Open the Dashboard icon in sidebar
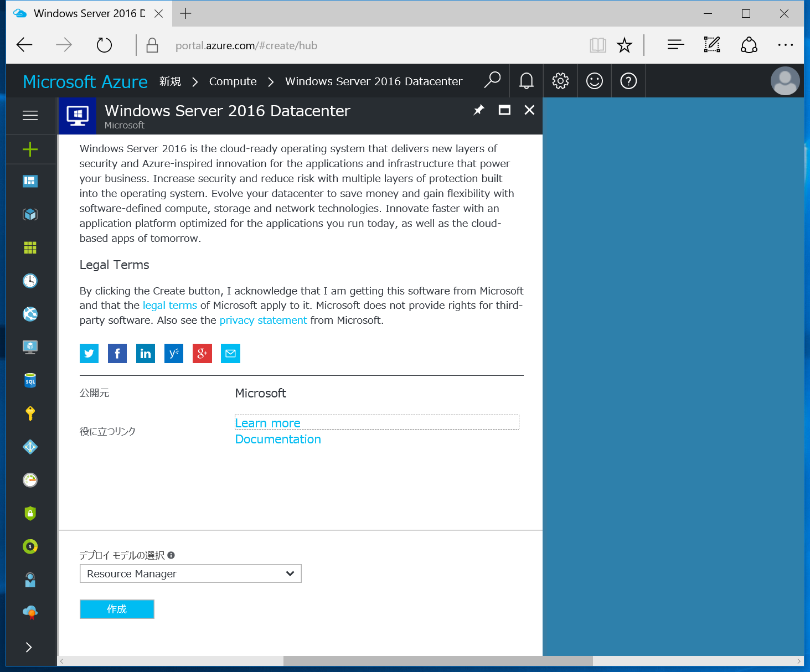Screen dimensions: 810x672 coord(30,181)
